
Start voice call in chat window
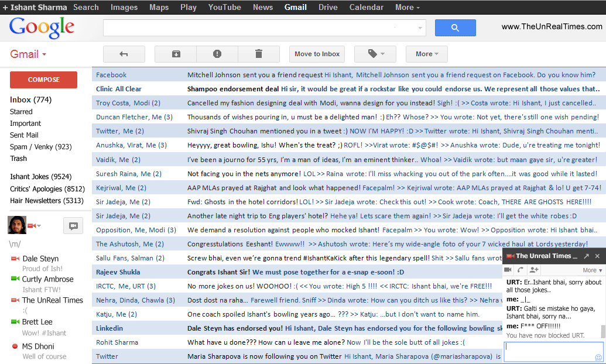pos(520,270)
